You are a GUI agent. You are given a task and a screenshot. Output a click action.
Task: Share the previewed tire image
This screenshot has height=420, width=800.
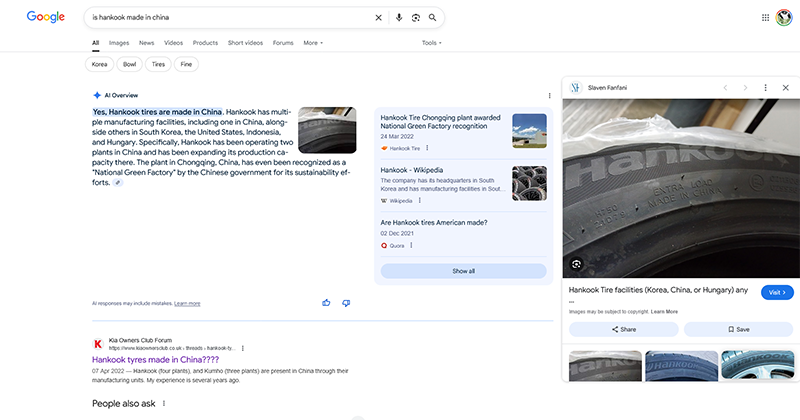[623, 329]
